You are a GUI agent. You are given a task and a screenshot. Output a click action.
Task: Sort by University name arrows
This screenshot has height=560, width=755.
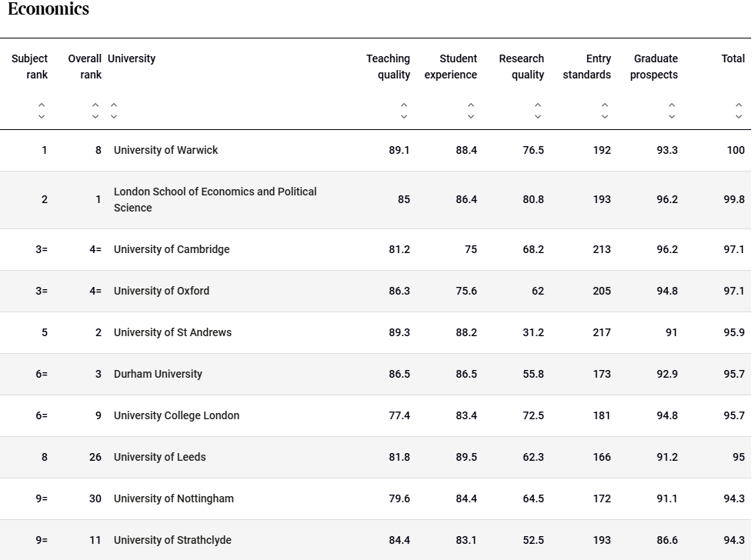coord(114,111)
